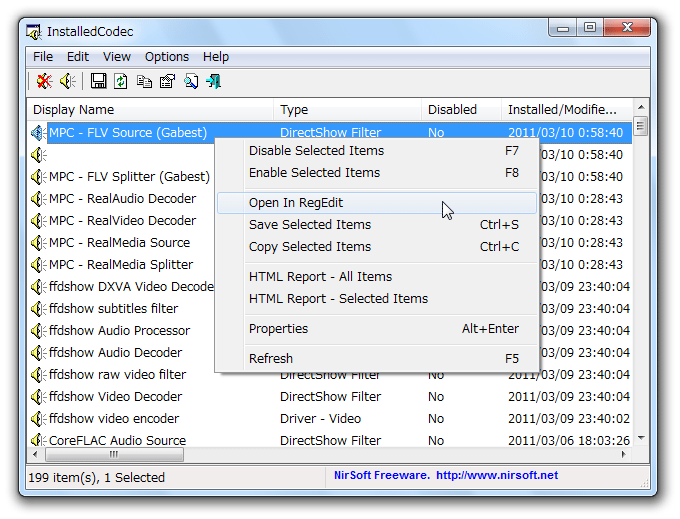Click speaker icon of ffdshow raw video filter row
The height and width of the screenshot is (519, 680).
point(39,375)
